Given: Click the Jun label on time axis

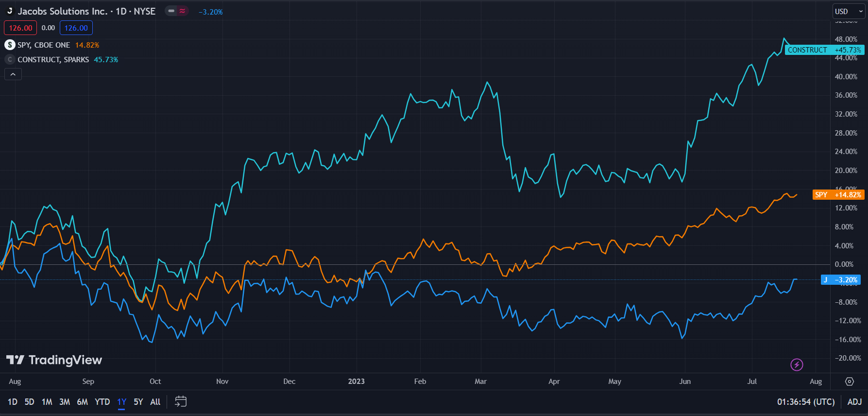Looking at the screenshot, I should point(685,381).
